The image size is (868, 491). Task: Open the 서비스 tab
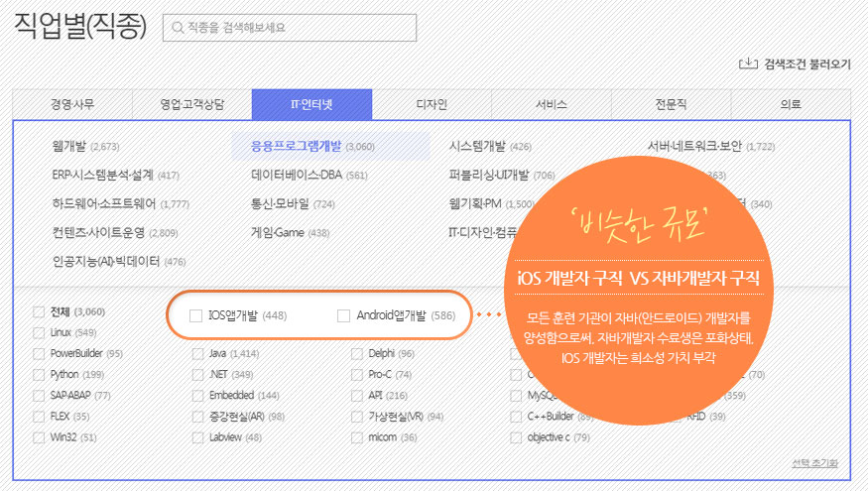552,104
